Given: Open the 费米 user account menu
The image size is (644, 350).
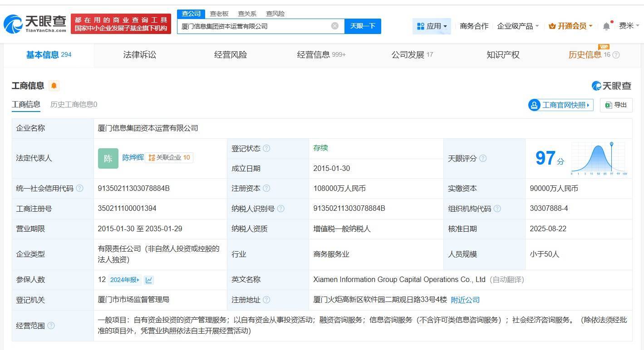Looking at the screenshot, I should pos(629,26).
